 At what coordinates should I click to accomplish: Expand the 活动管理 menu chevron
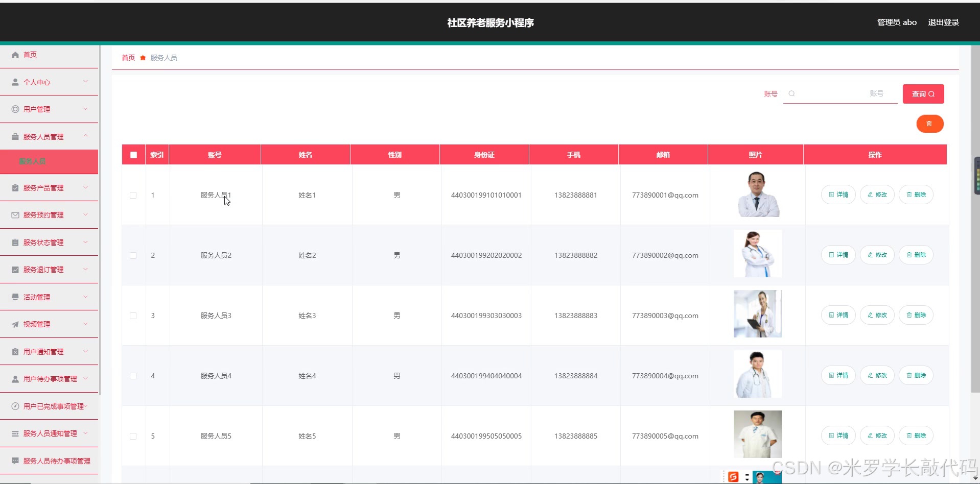click(x=85, y=297)
